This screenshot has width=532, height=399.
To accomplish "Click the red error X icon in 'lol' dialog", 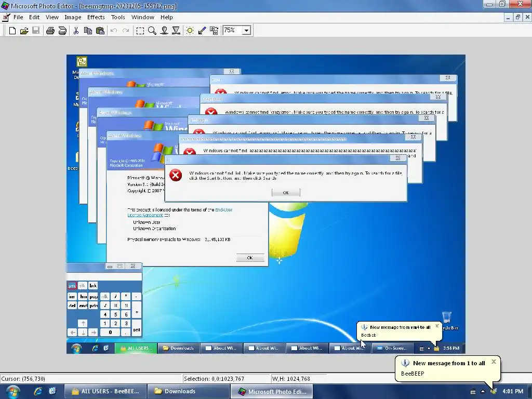I will [x=176, y=176].
